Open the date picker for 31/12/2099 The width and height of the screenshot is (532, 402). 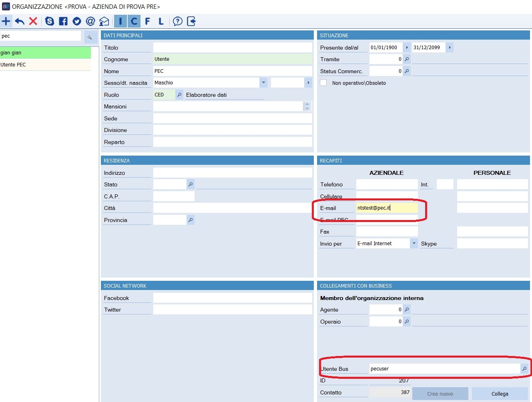(x=450, y=48)
